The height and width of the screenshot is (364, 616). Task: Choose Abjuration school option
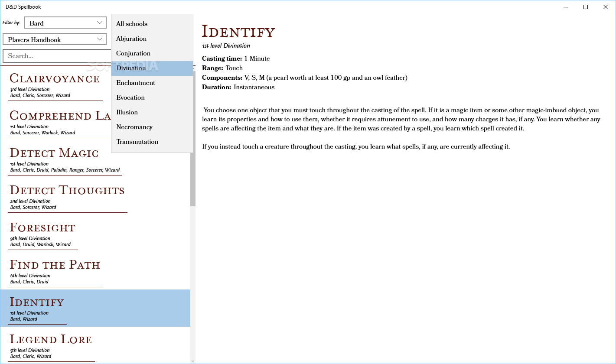152,39
